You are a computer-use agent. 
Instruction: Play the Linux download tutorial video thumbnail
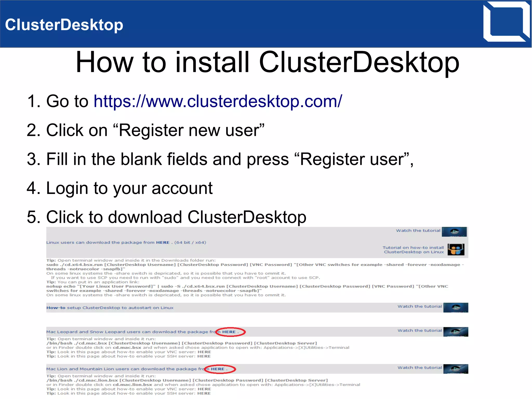[x=454, y=232]
